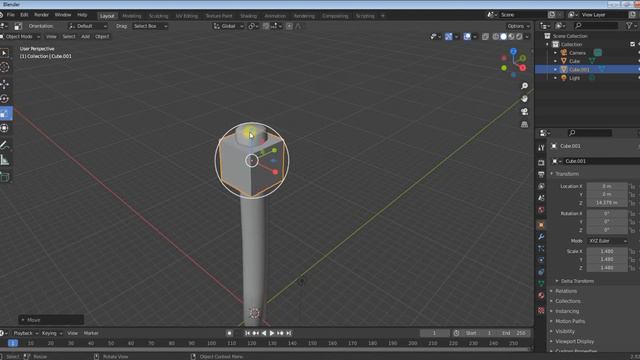640x360 pixels.
Task: Open the timeline Keying menu
Action: [51, 333]
